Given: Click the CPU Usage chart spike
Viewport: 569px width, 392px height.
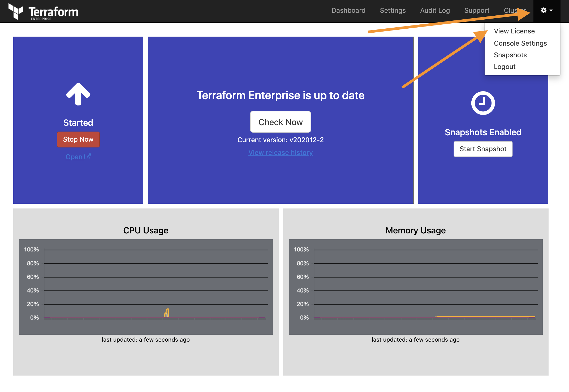Looking at the screenshot, I should click(x=167, y=313).
